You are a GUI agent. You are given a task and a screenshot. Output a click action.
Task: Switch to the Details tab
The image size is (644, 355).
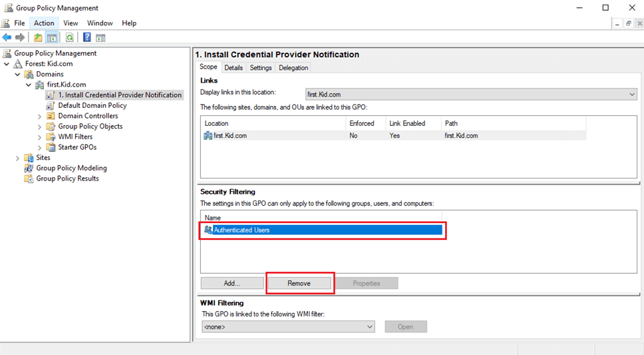pos(234,68)
